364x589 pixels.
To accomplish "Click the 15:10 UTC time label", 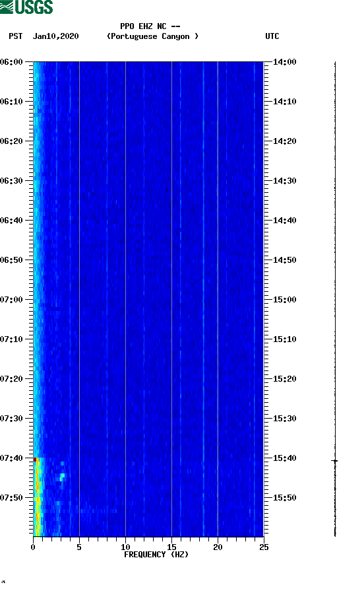I will pyautogui.click(x=284, y=339).
